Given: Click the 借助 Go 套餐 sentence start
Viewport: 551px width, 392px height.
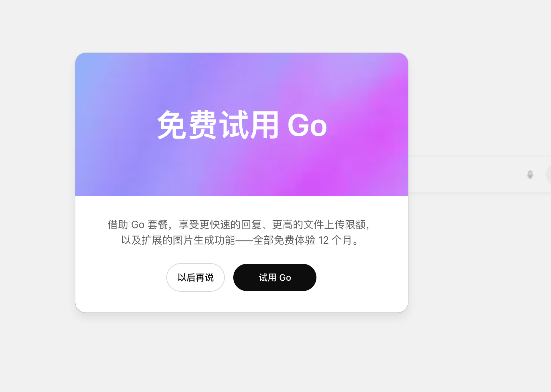Looking at the screenshot, I should pos(138,225).
